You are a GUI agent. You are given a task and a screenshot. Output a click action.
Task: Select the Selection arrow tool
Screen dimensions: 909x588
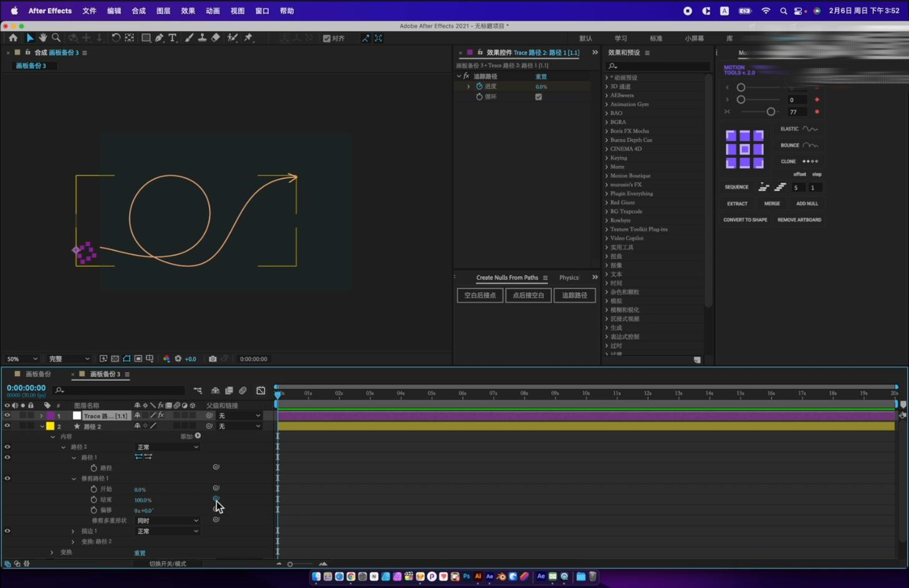pos(30,38)
